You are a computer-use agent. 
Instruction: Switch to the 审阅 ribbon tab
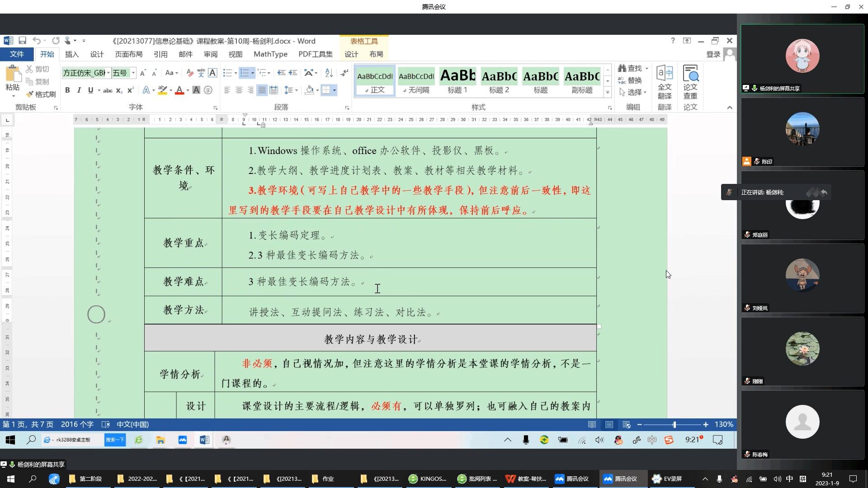pyautogui.click(x=210, y=54)
